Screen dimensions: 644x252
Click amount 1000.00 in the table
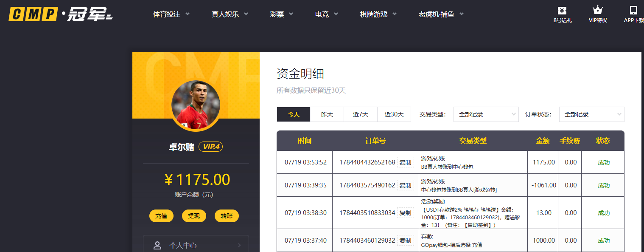pyautogui.click(x=544, y=241)
